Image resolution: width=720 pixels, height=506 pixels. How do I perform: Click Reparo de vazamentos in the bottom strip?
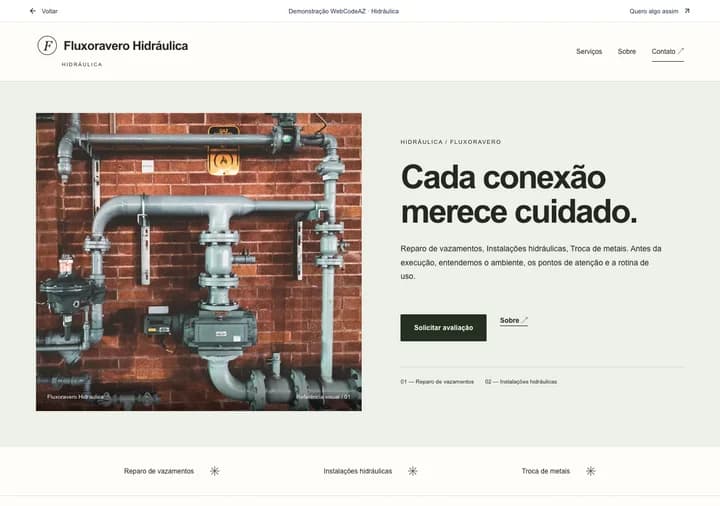tap(159, 471)
